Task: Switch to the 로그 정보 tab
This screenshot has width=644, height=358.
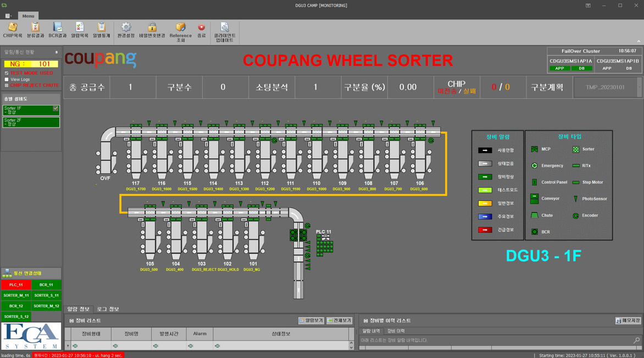Action: (108, 309)
